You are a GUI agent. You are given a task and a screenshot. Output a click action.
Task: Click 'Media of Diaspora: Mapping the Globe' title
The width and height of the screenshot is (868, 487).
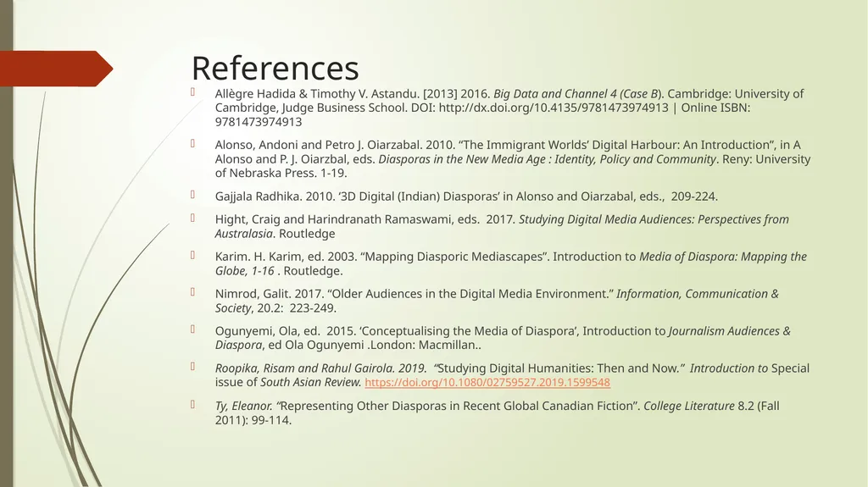(x=509, y=263)
